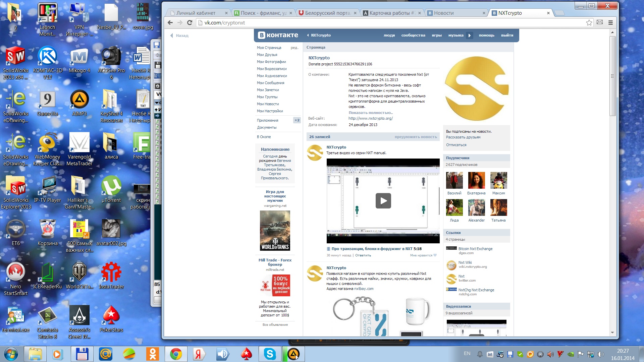Click Рассказать друзьям link
The width and height of the screenshot is (644, 362).
(463, 137)
